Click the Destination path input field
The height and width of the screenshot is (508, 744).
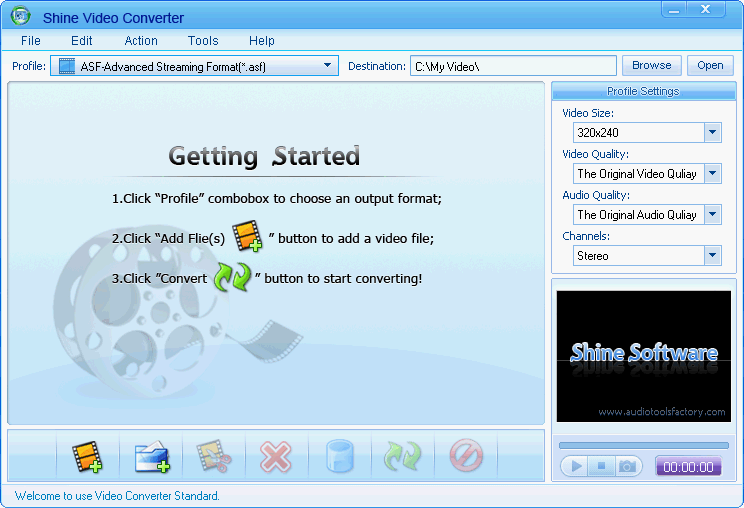(x=513, y=66)
